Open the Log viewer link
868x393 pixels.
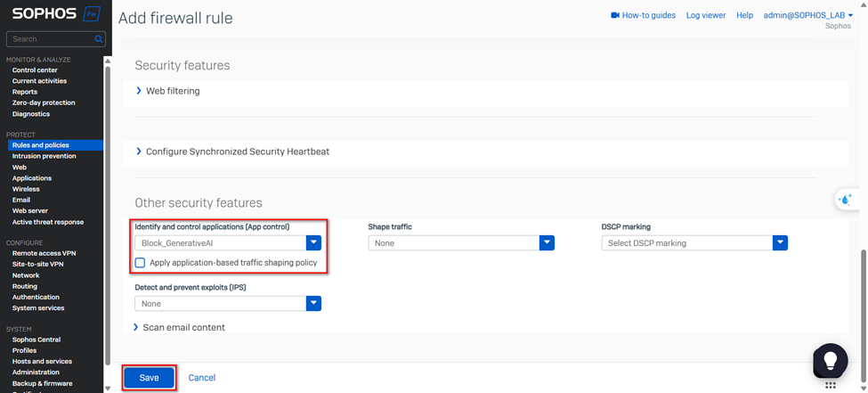(x=705, y=15)
